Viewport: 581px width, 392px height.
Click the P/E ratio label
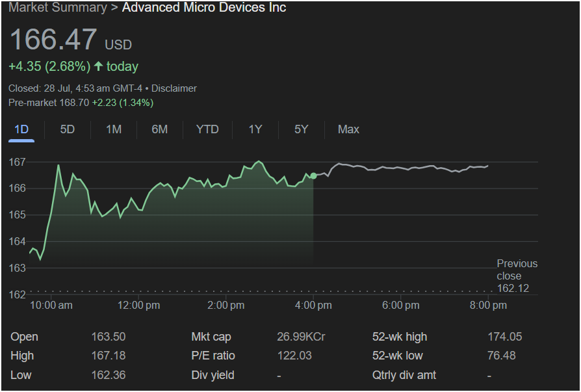(x=213, y=356)
